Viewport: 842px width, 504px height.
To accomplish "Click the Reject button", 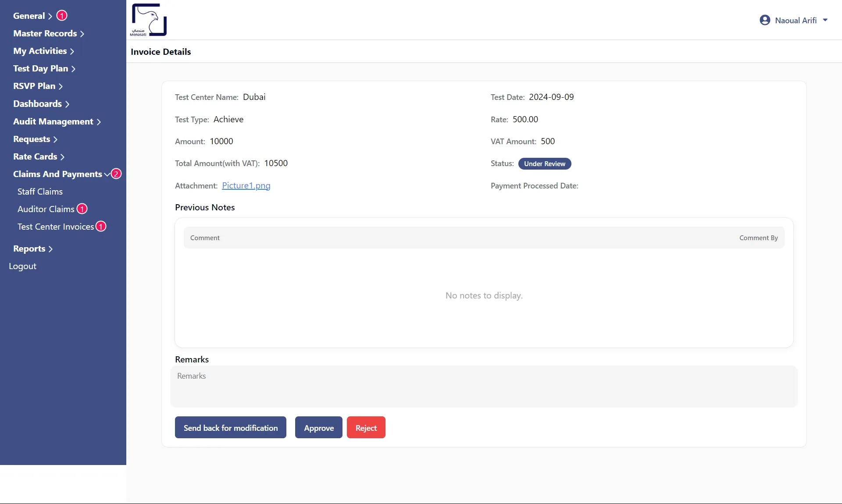I will [366, 427].
